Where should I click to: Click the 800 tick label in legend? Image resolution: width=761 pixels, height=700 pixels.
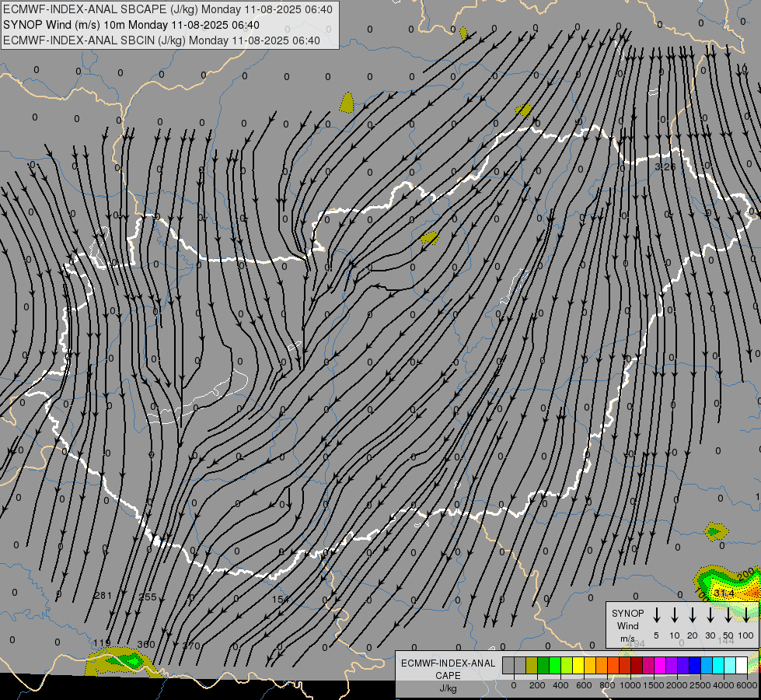[607, 685]
